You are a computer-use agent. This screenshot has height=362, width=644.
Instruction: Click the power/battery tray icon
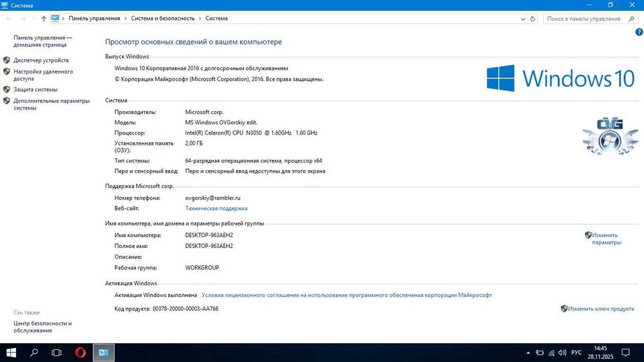(x=540, y=352)
